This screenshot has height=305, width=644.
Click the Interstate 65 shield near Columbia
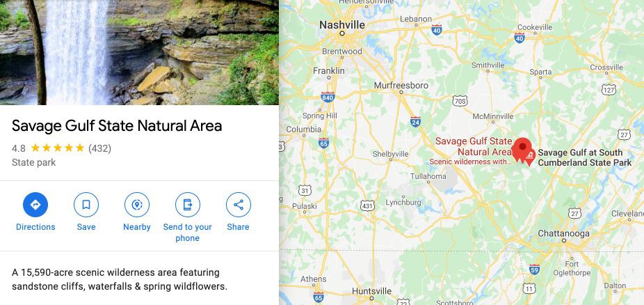pos(323,143)
